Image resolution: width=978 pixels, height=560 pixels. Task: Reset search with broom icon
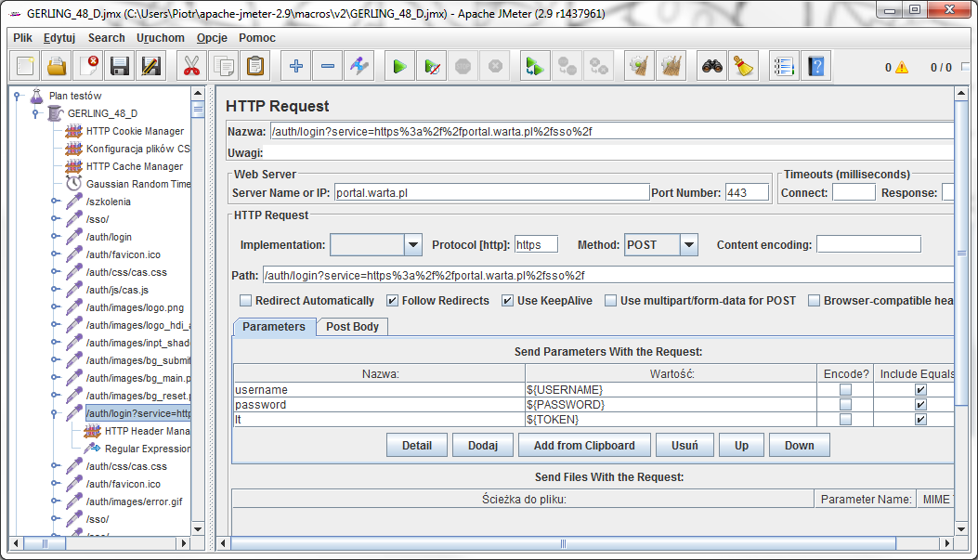click(743, 66)
